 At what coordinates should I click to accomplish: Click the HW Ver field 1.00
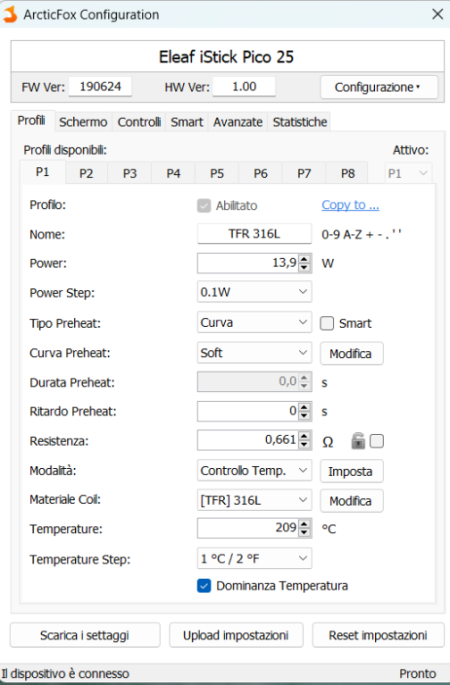pyautogui.click(x=244, y=86)
